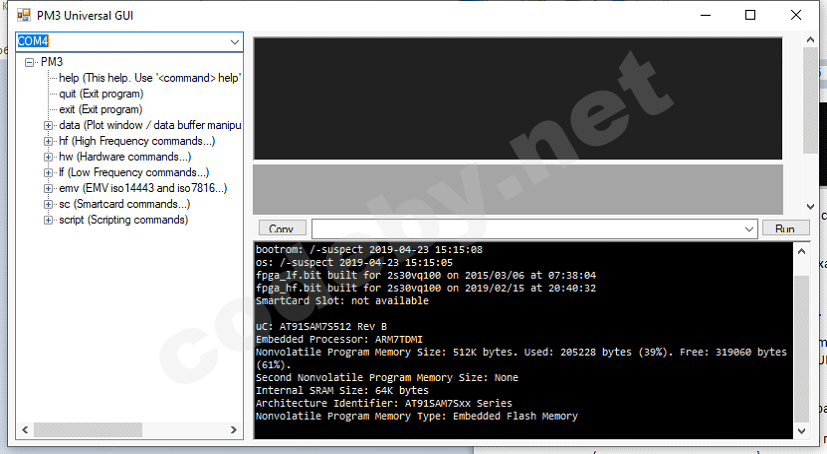Viewport: 827px width, 454px height.
Task: Select the exit (Exit program) item
Action: [100, 110]
